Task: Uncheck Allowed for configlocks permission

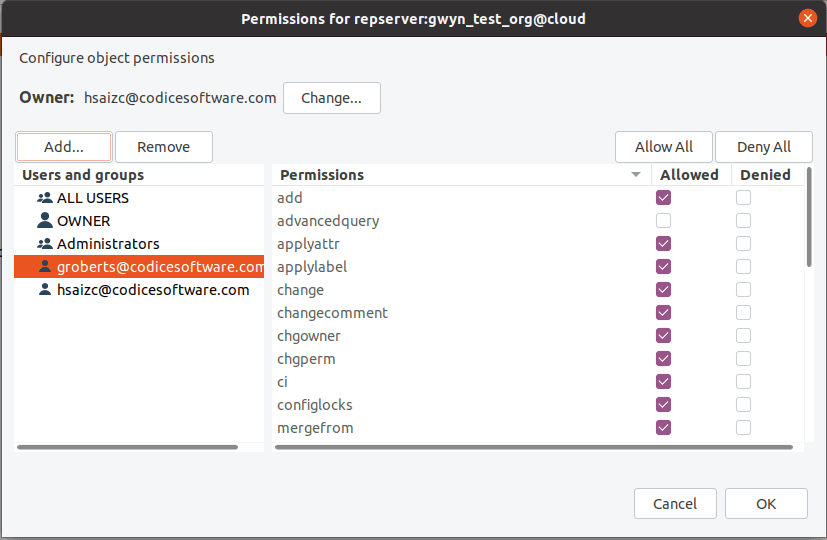Action: (663, 404)
